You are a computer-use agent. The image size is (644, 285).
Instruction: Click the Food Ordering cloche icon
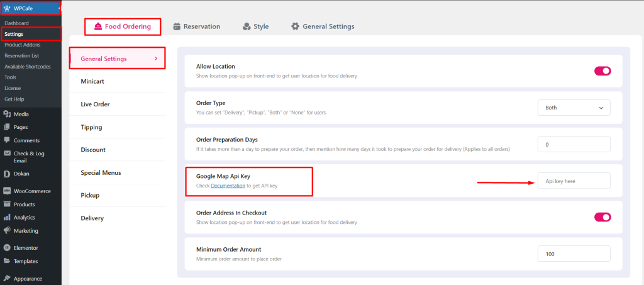click(97, 26)
